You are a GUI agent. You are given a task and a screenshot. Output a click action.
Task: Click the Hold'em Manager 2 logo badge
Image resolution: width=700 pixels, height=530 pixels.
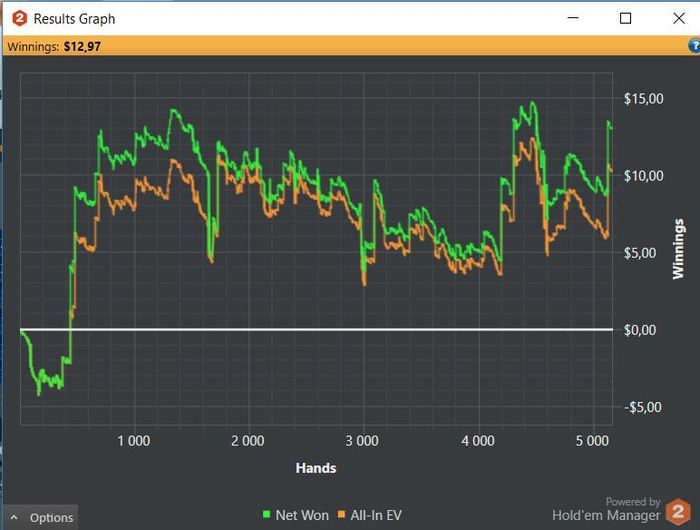tap(678, 512)
